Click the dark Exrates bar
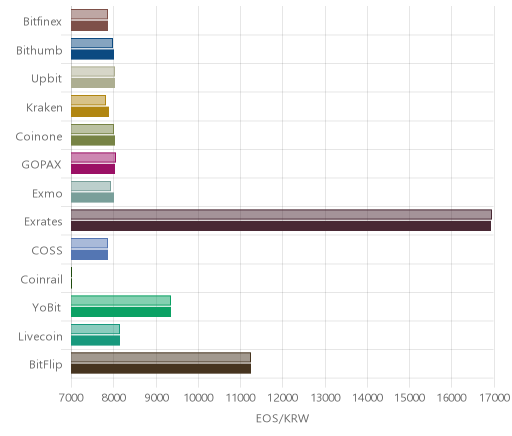512x436 pixels. click(281, 226)
